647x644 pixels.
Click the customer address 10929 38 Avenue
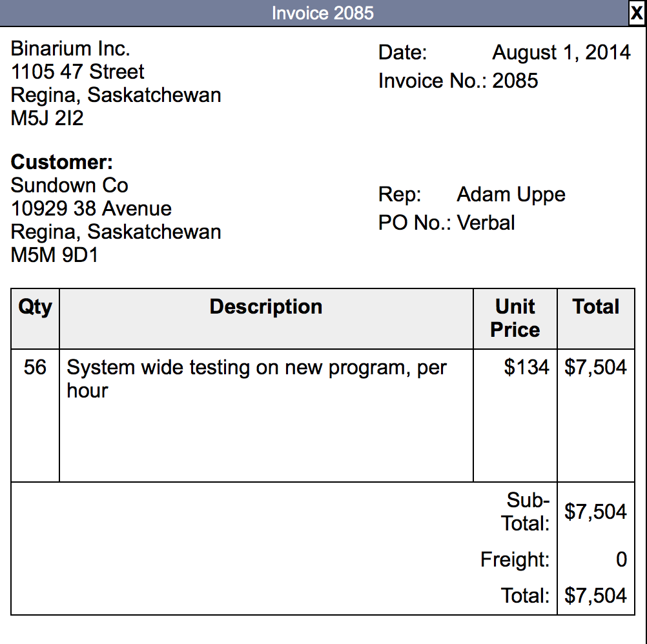pyautogui.click(x=90, y=208)
